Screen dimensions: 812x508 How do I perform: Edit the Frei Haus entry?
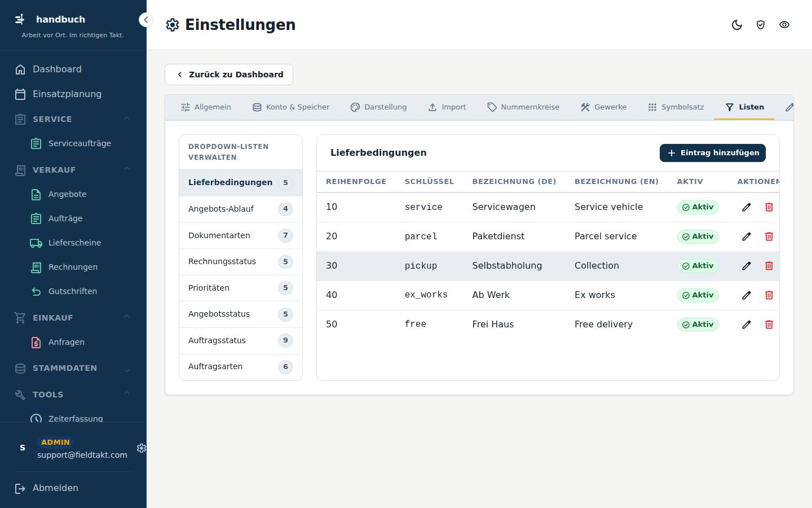747,325
